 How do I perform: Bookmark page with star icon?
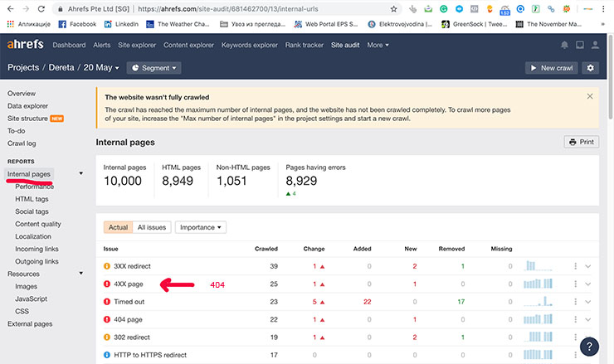[x=393, y=8]
